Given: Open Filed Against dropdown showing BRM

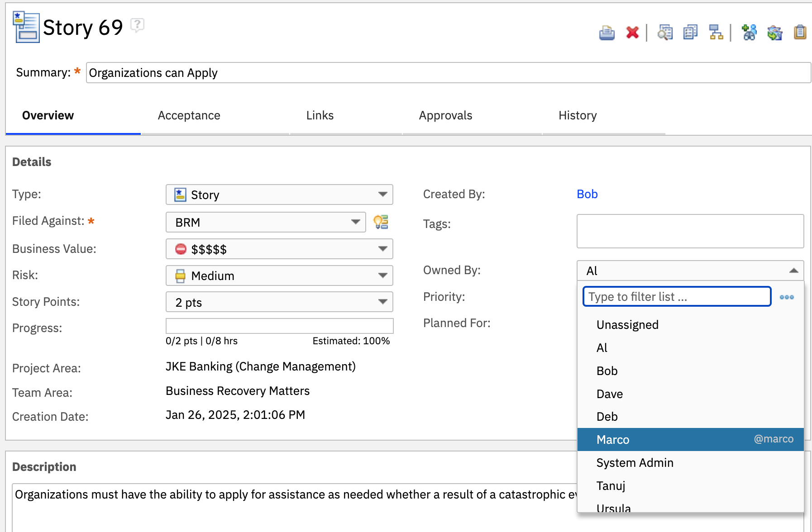Looking at the screenshot, I should pos(266,222).
